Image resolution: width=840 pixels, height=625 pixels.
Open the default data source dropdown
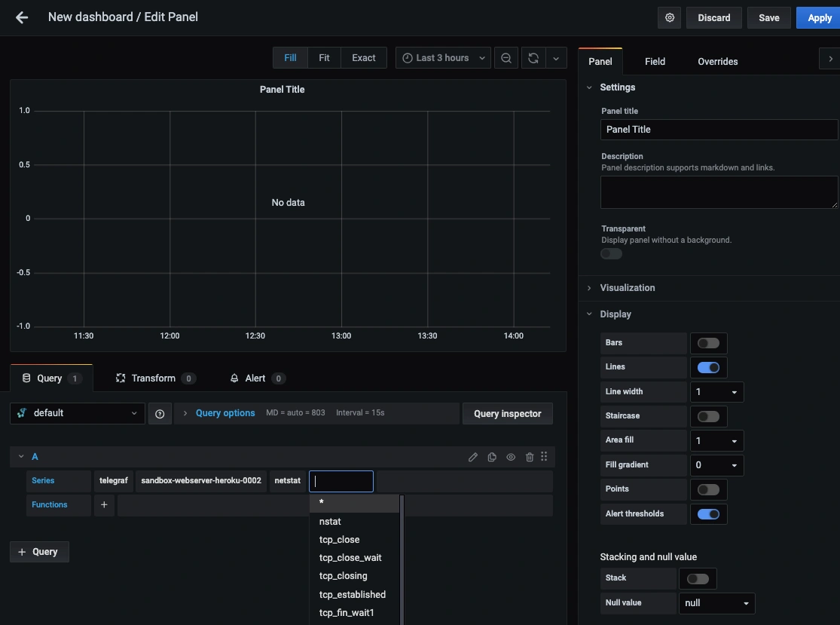[78, 413]
